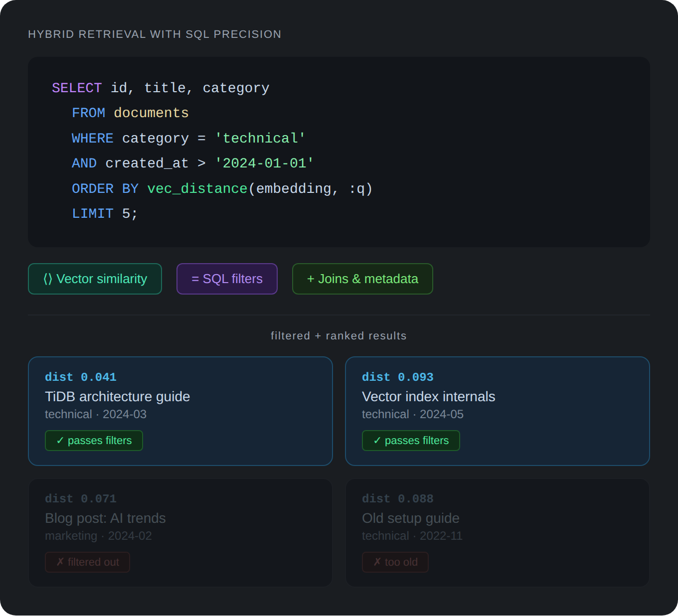Click the X mark on filtered out badge
Screen dimensions: 678x616
60,562
